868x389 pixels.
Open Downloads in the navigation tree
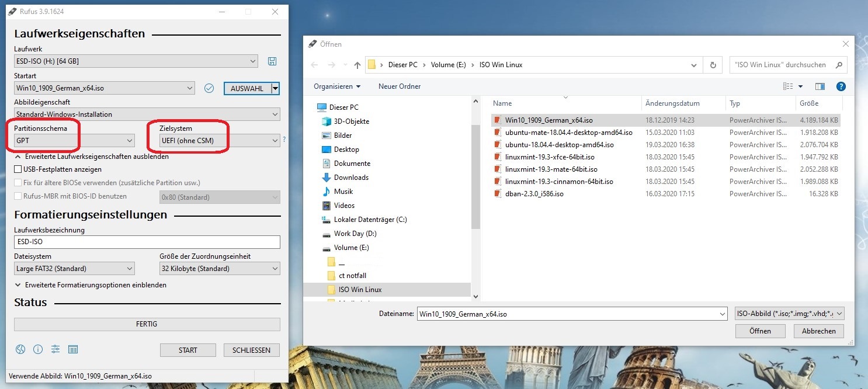345,178
